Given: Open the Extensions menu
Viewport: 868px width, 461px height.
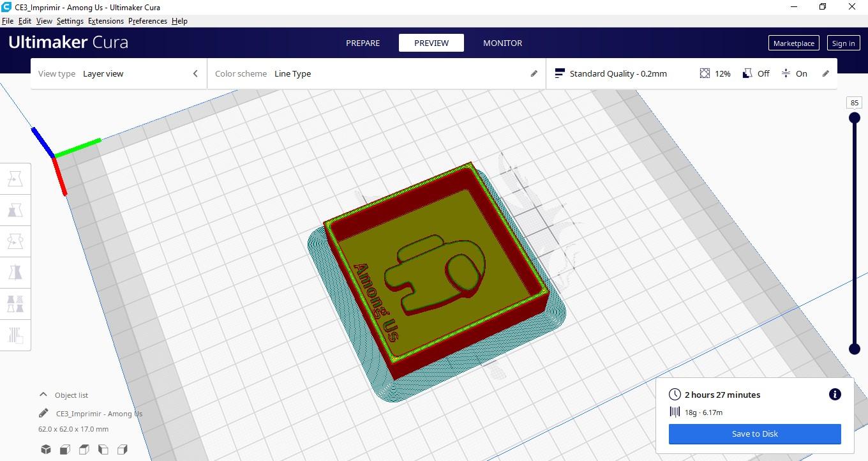Looking at the screenshot, I should pyautogui.click(x=106, y=21).
